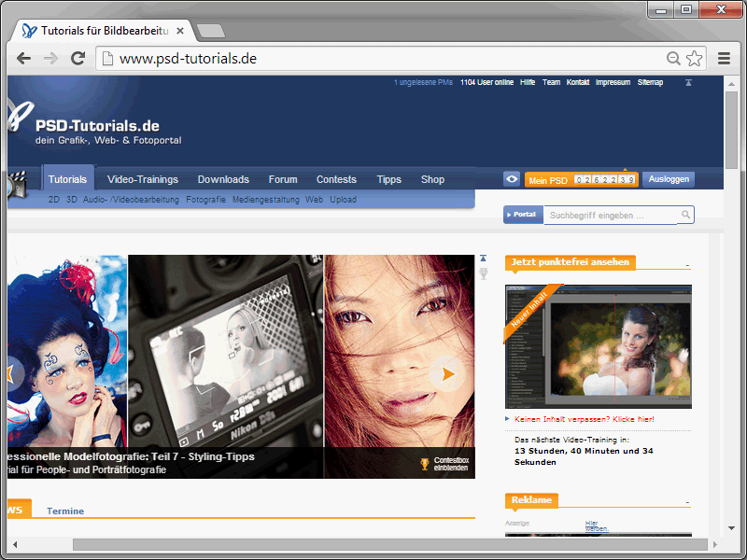Open the Kontakt link
The height and width of the screenshot is (560, 747).
pos(578,82)
